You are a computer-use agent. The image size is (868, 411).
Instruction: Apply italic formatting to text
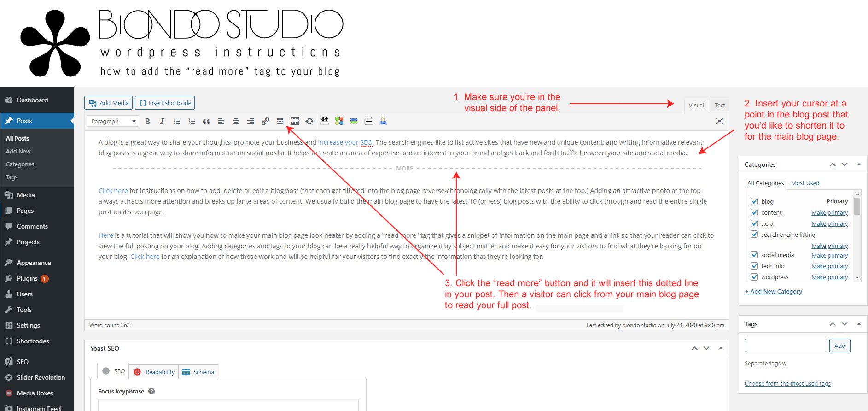(x=162, y=121)
